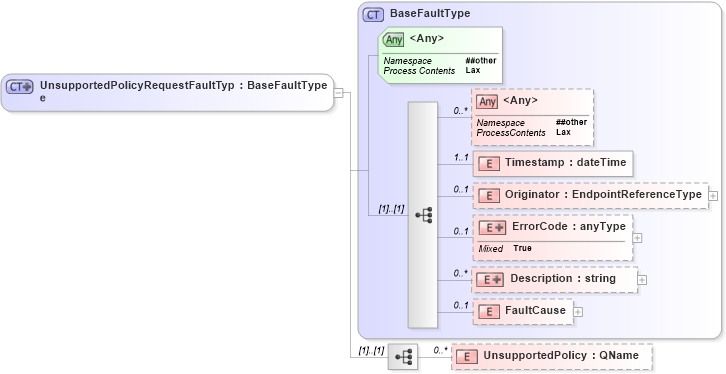
Task: Click the Mixed True property of ErrorCode
Action: pyautogui.click(x=505, y=249)
